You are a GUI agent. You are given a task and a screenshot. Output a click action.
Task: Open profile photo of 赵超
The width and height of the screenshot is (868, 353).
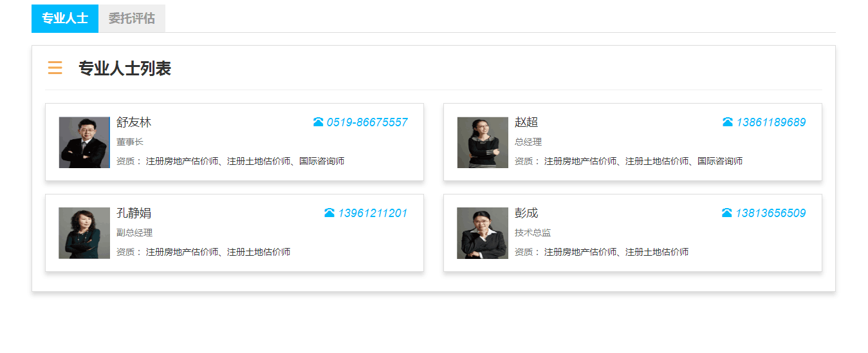pos(483,142)
